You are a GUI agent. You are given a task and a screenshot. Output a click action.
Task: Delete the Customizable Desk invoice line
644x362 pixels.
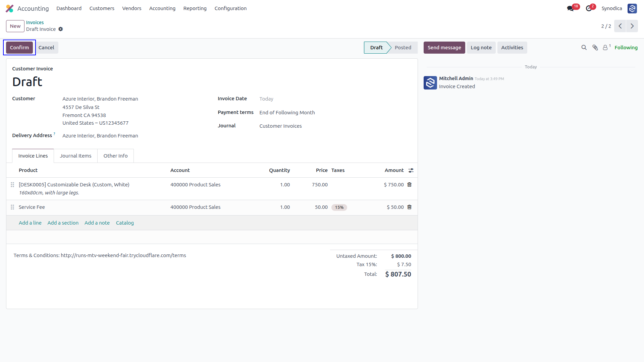[410, 185]
